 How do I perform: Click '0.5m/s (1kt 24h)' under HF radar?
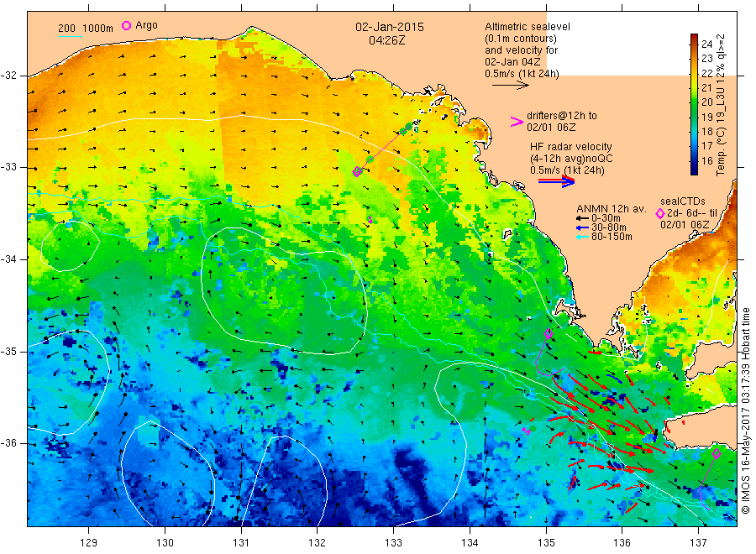[x=567, y=170]
